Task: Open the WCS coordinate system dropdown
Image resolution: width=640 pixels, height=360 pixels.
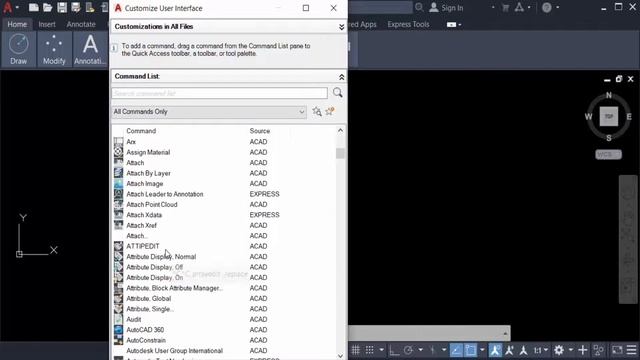Action: coord(609,155)
